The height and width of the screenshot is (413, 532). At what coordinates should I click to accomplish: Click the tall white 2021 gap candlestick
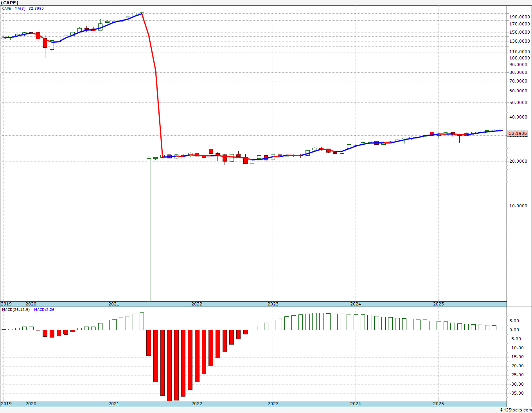(x=149, y=230)
